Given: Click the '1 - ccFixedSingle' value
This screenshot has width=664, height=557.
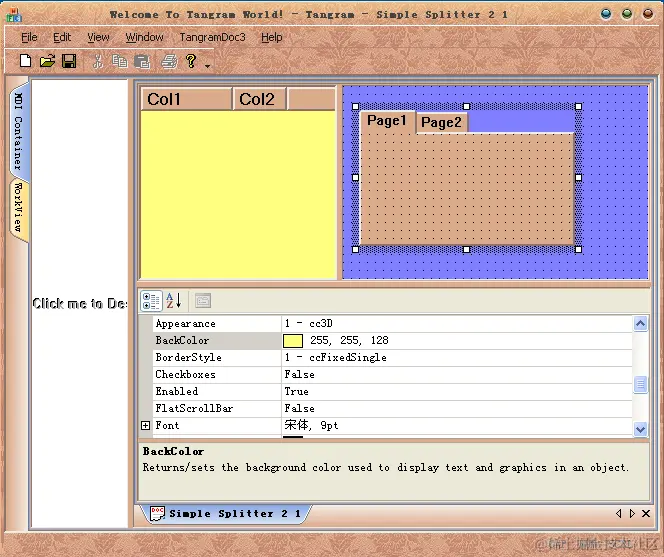Looking at the screenshot, I should (x=335, y=357).
